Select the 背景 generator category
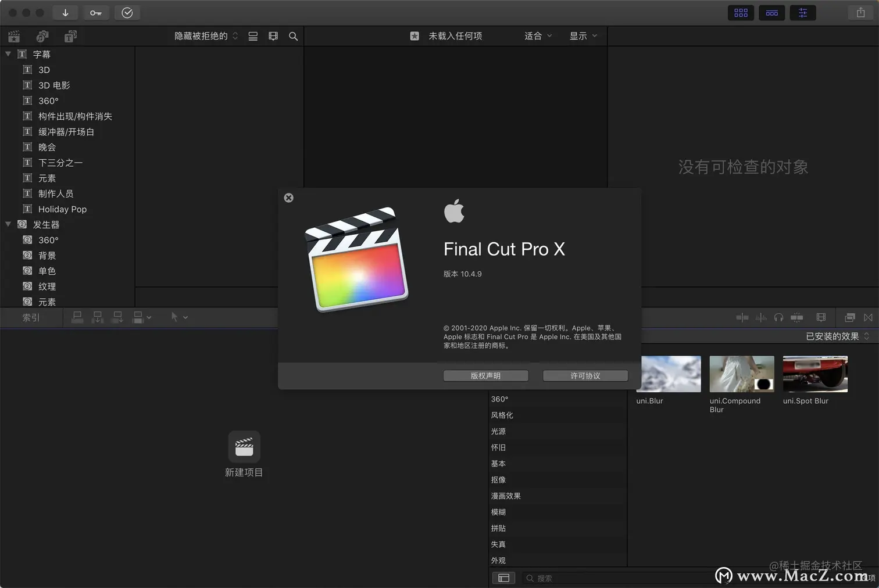The width and height of the screenshot is (879, 588). tap(47, 256)
